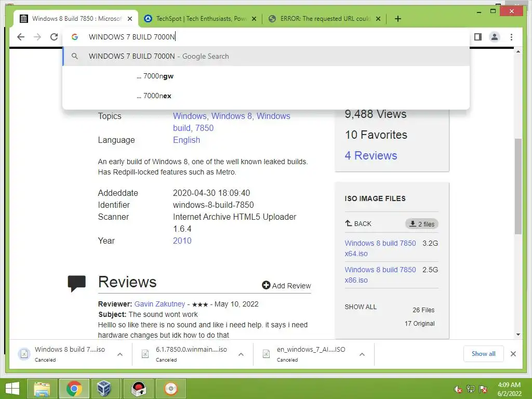Click scrollbar up arrow
The height and width of the screenshot is (399, 532).
[518, 51]
